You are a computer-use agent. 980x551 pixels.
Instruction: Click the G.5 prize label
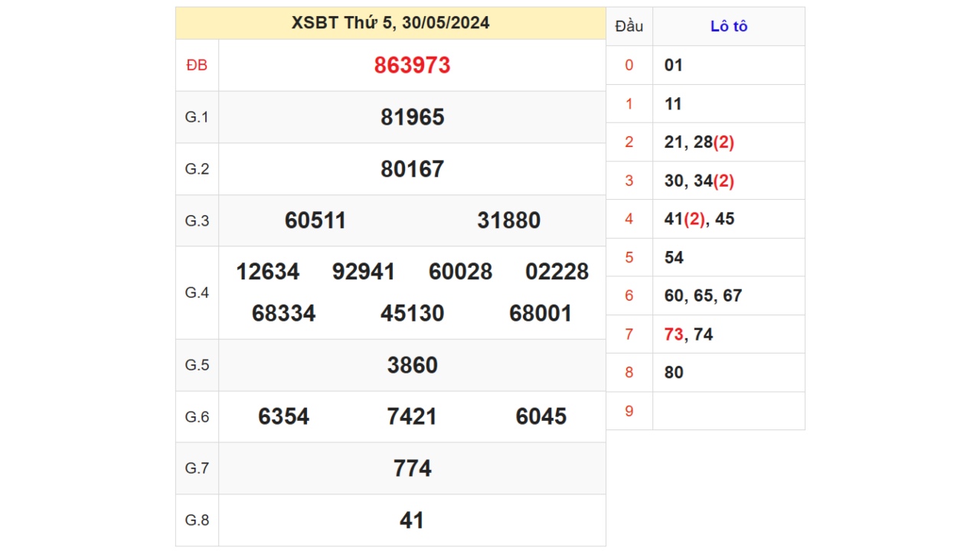pyautogui.click(x=197, y=365)
